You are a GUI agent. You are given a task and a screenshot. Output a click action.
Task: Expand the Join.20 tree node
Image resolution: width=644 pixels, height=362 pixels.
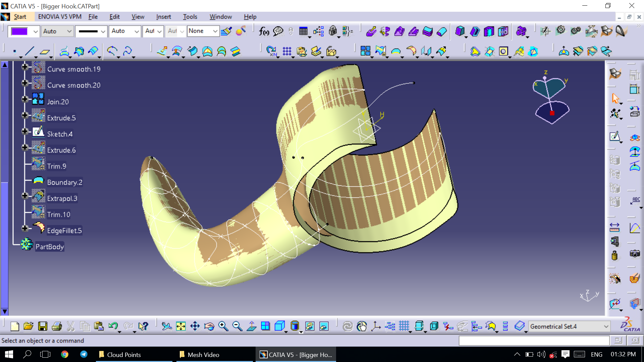24,99
